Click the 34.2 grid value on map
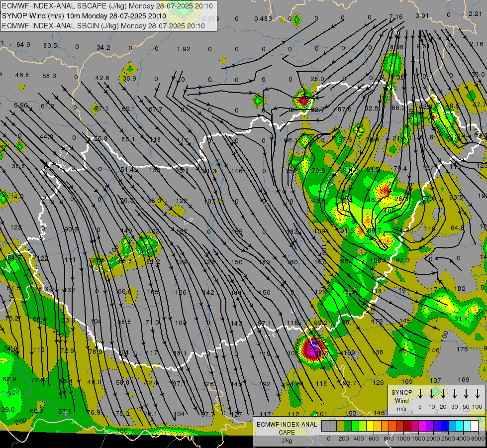This screenshot has height=448, width=487. point(103,48)
